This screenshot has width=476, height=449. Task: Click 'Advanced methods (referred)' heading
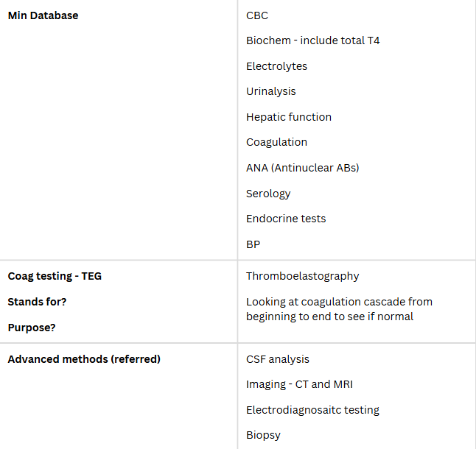(84, 359)
